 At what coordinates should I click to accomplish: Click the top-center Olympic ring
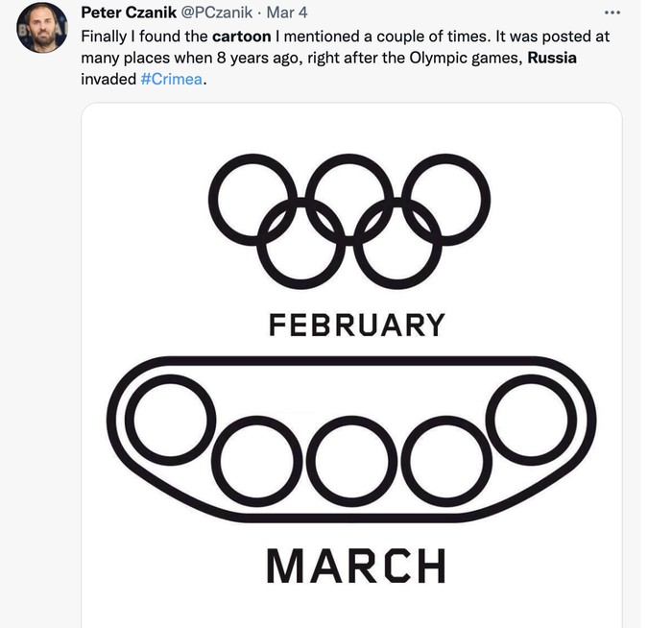click(349, 199)
